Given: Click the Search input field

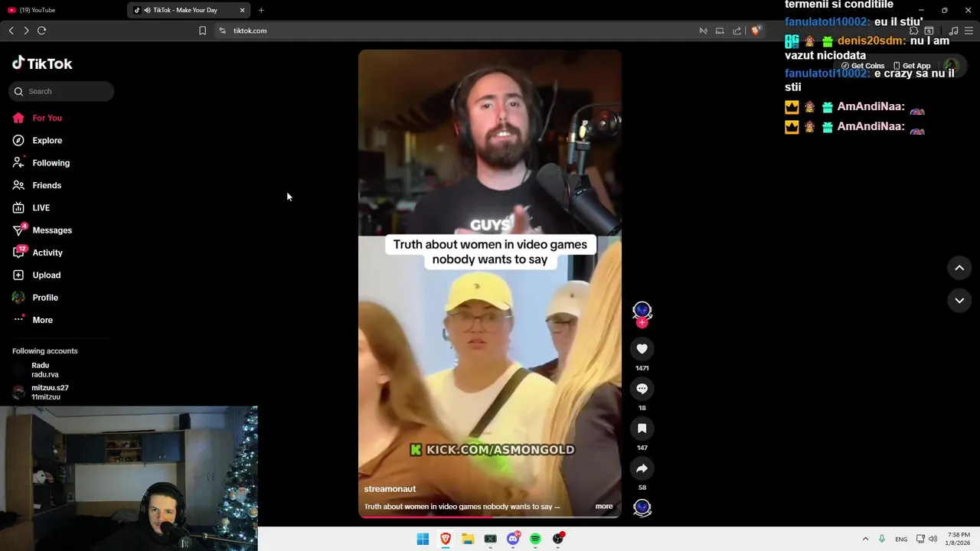Looking at the screenshot, I should [x=61, y=91].
